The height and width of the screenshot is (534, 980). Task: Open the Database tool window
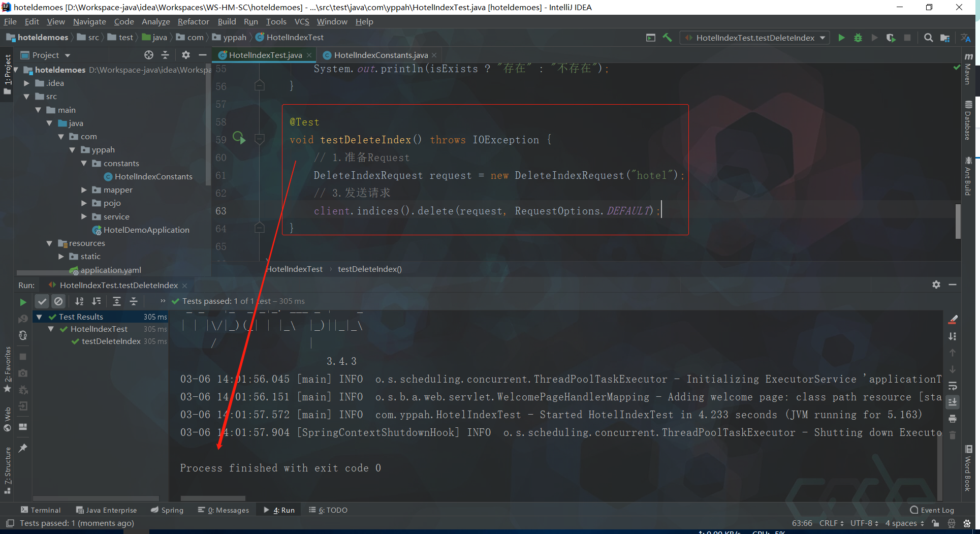968,120
